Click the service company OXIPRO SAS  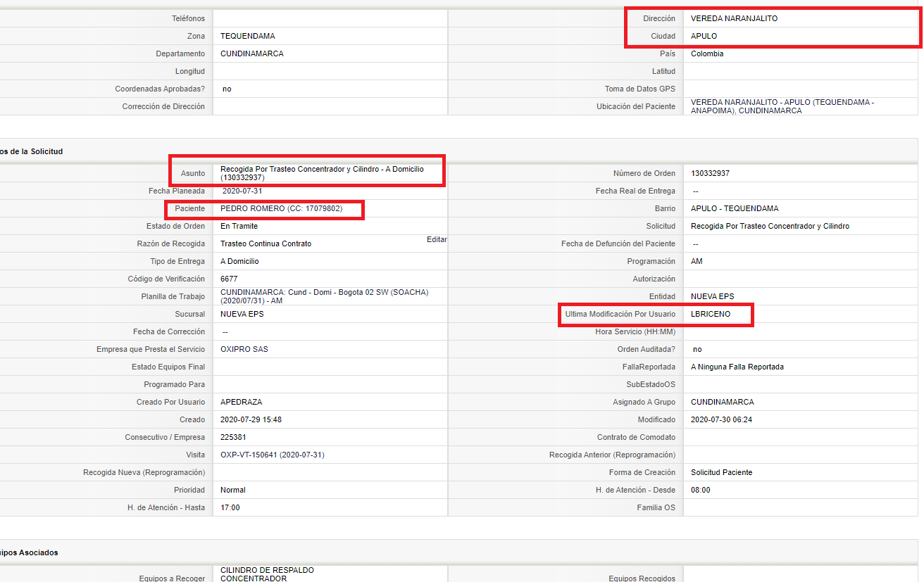244,349
